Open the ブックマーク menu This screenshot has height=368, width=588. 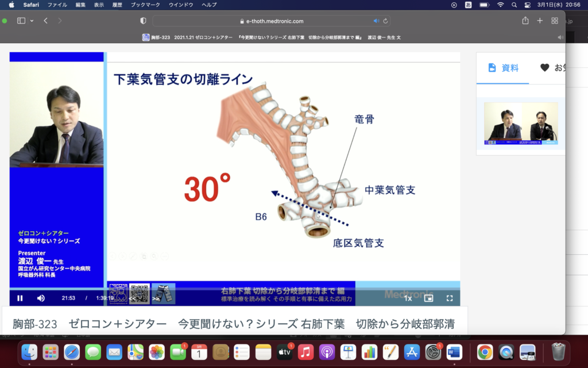click(146, 5)
